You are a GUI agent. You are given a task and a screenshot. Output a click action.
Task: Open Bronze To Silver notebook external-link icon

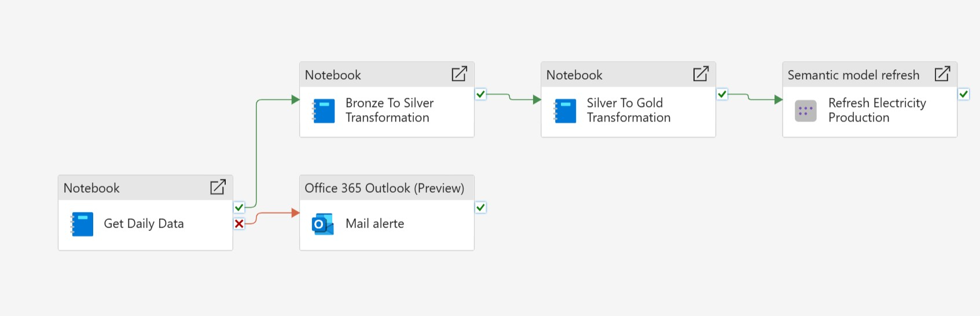(x=459, y=74)
